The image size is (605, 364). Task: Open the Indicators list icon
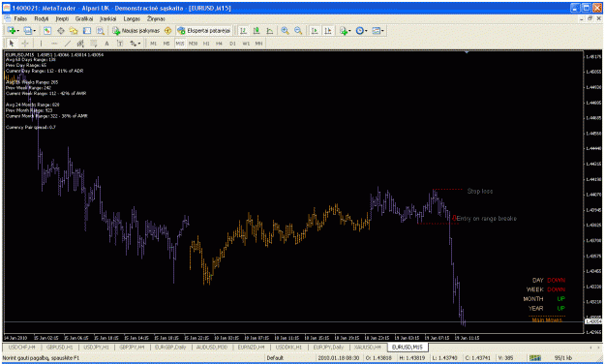coord(343,30)
